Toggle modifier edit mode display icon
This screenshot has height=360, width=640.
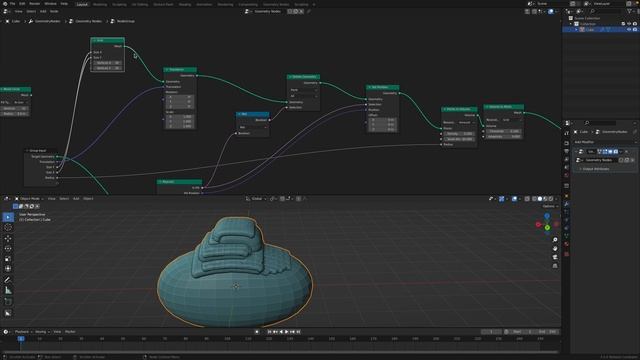605,151
